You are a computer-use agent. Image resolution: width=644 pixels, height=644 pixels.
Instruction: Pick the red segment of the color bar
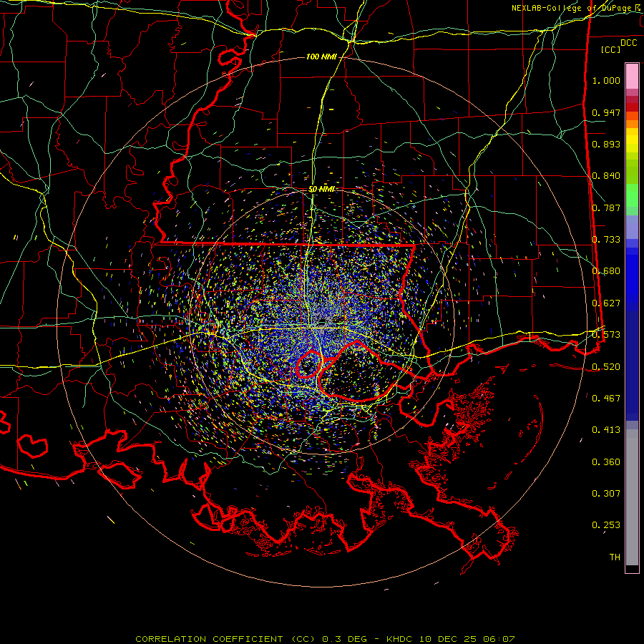(632, 107)
